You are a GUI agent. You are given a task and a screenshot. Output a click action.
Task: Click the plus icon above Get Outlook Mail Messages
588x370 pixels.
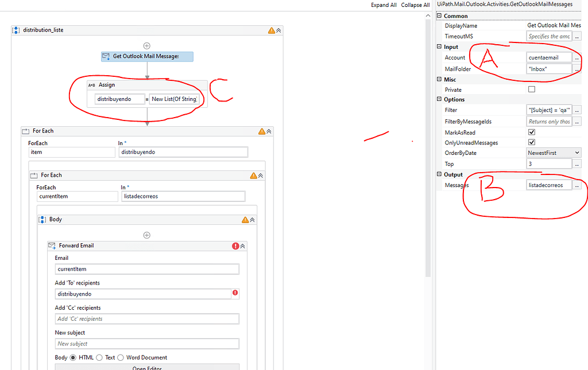[x=146, y=45]
